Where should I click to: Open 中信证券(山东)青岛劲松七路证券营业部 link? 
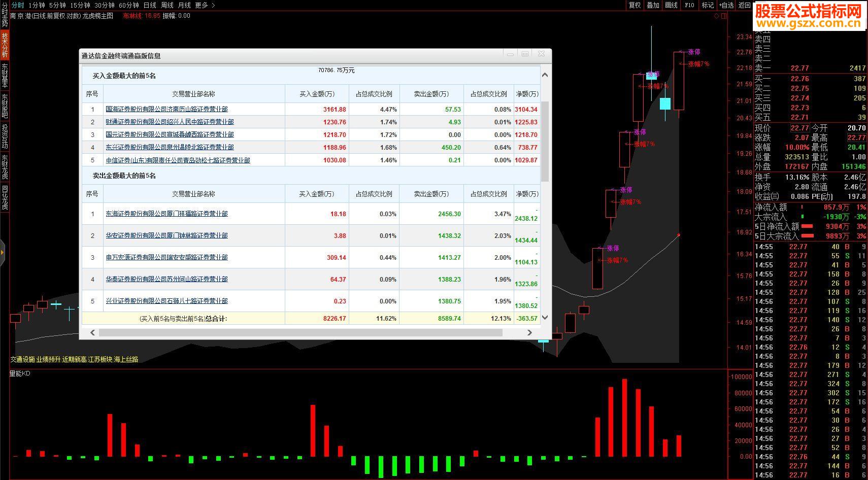tap(178, 160)
